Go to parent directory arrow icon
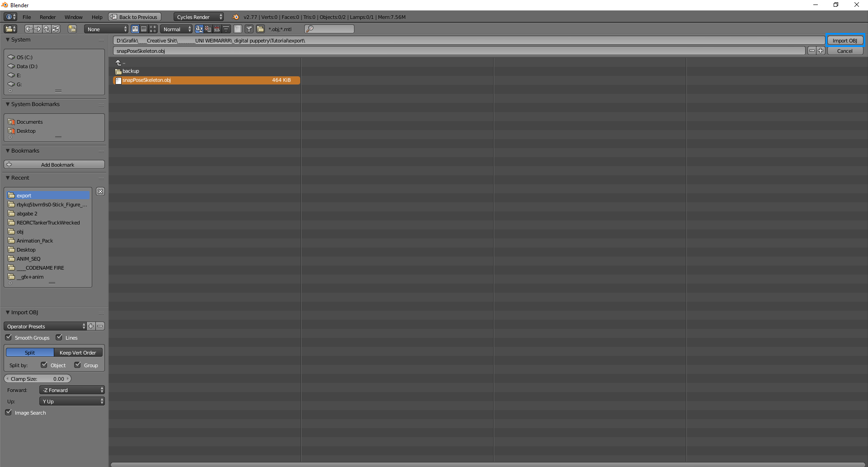868x467 pixels. coord(47,29)
